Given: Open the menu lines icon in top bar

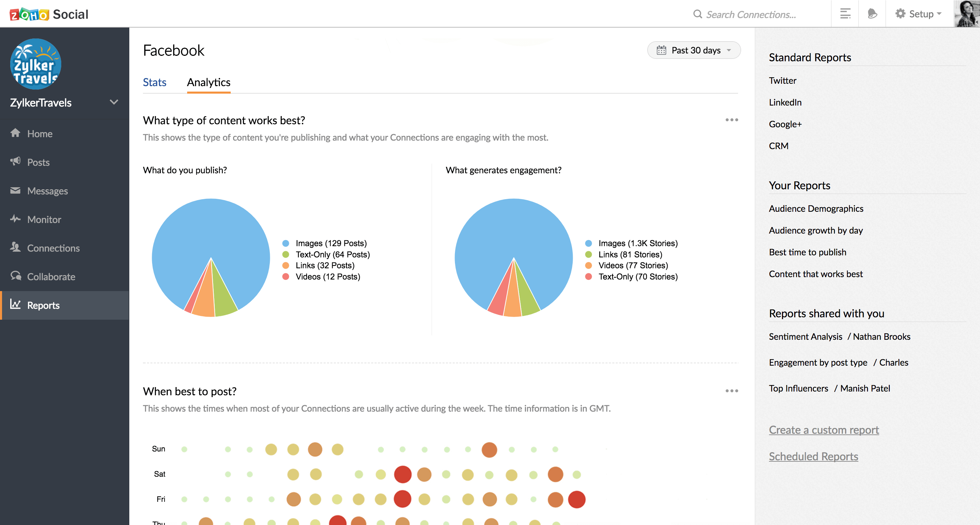Looking at the screenshot, I should tap(845, 14).
